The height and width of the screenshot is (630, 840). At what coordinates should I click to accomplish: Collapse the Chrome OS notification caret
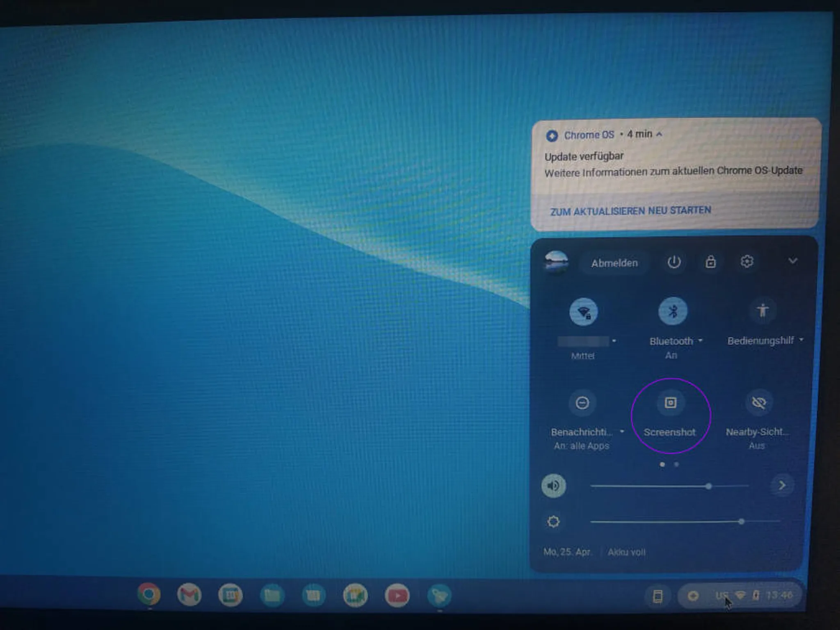pyautogui.click(x=659, y=134)
